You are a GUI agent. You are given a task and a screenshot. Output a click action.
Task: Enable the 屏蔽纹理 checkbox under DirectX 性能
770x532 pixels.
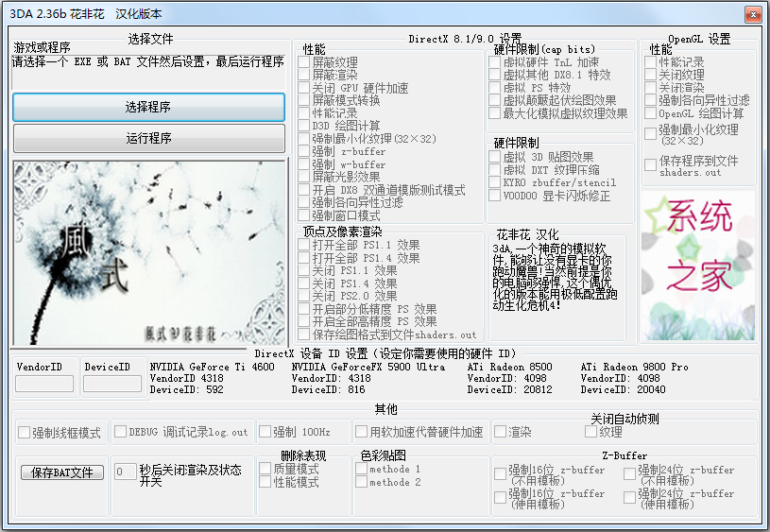click(305, 62)
